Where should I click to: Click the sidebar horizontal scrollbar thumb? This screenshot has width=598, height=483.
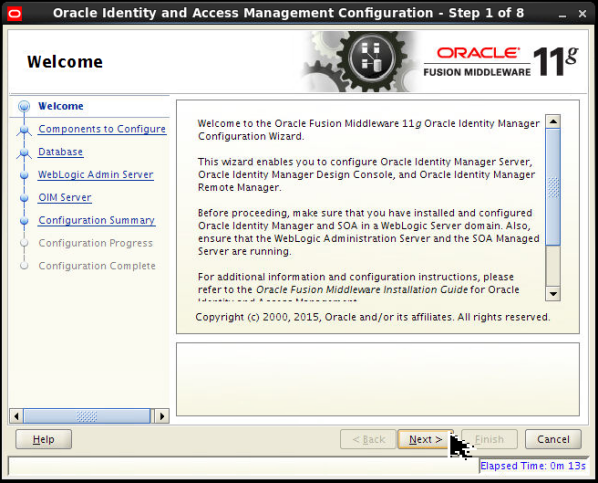point(87,416)
